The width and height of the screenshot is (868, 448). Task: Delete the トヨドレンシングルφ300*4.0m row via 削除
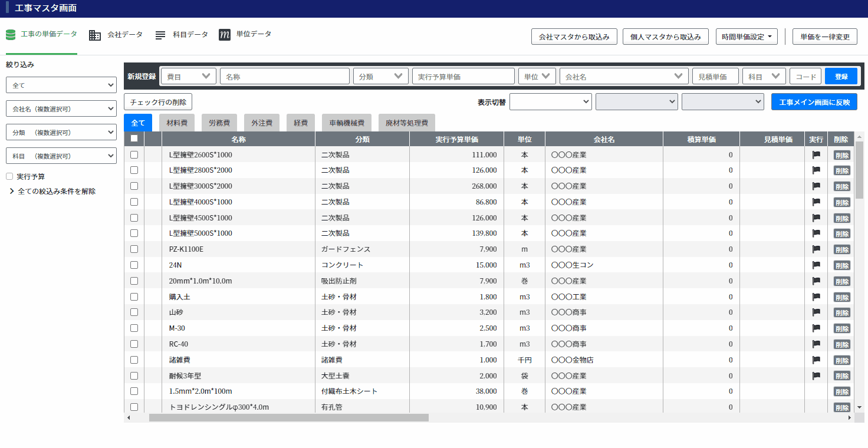(x=842, y=407)
